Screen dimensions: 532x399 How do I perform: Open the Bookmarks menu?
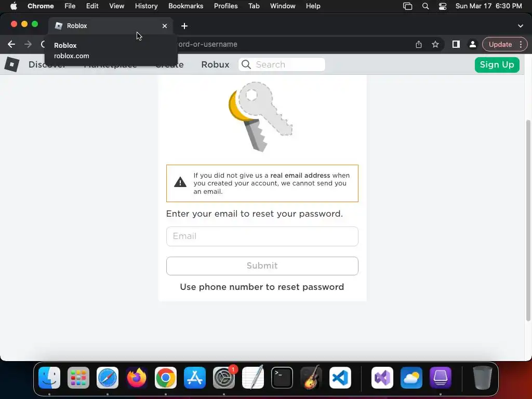coord(185,6)
